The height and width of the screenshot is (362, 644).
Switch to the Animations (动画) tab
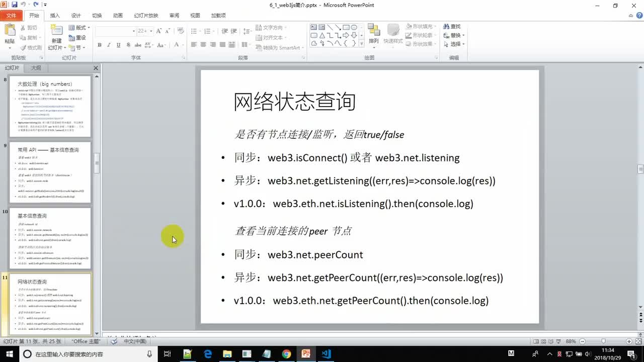coord(118,16)
